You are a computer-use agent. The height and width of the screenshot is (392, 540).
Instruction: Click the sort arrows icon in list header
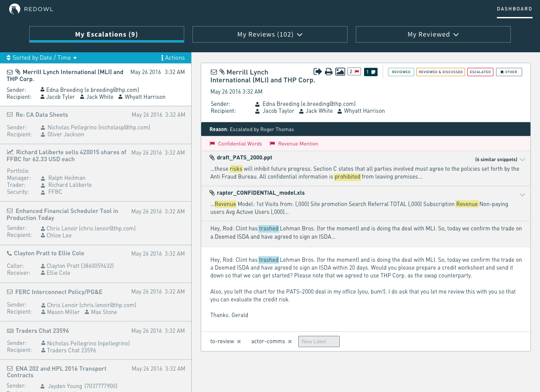pyautogui.click(x=8, y=57)
